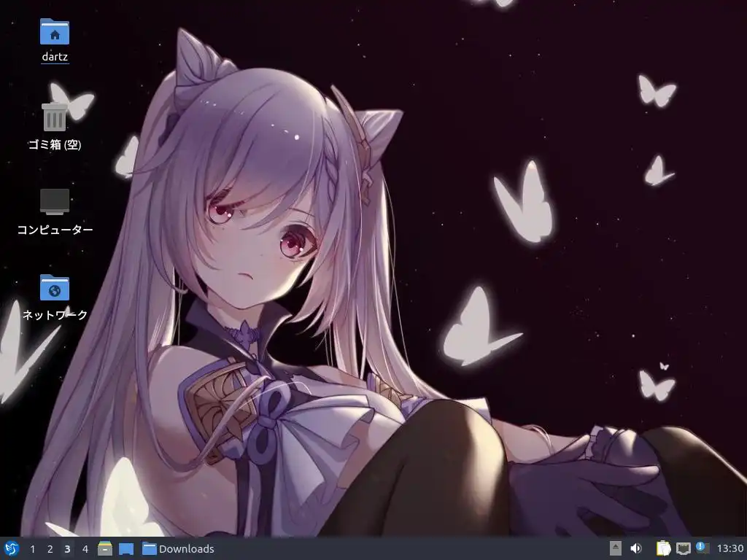Switch to workspace 4
The width and height of the screenshot is (747, 560).
click(85, 549)
